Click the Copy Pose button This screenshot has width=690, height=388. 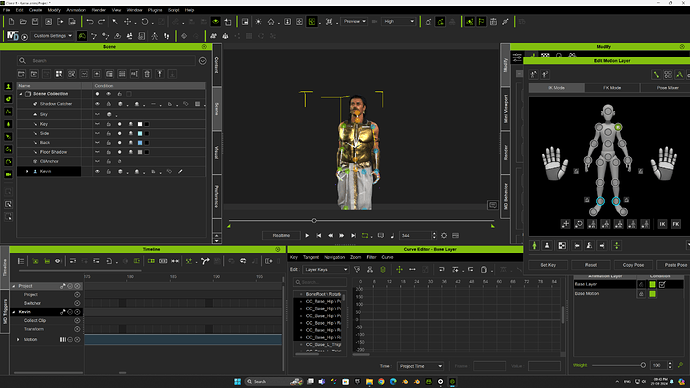633,265
